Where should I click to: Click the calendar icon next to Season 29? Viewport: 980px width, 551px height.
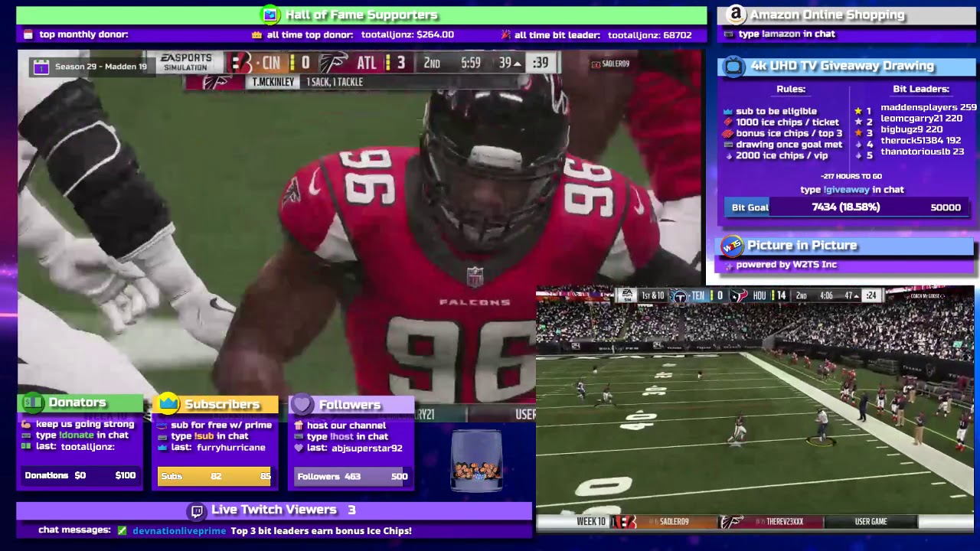coord(41,67)
